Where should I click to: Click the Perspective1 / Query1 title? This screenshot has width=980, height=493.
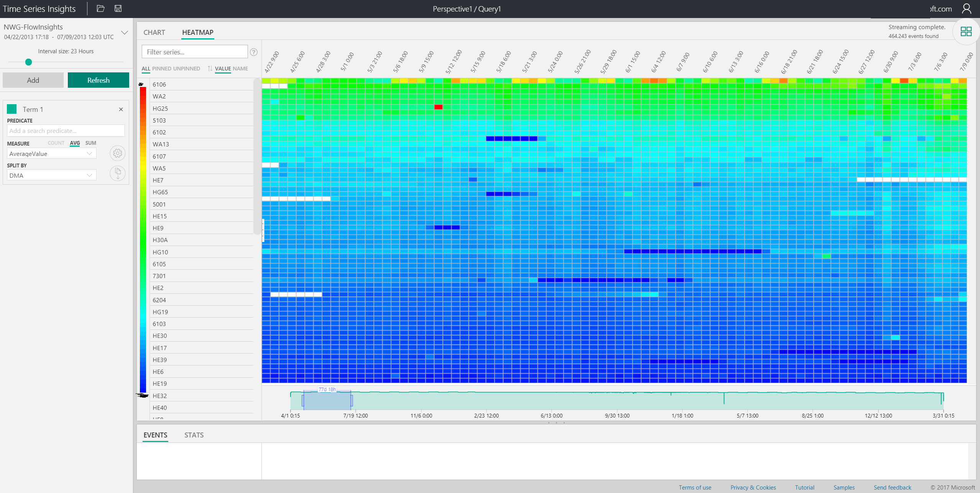[x=466, y=9]
